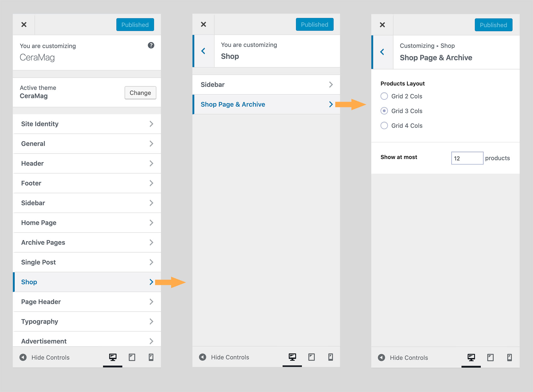Click the Change theme button

click(x=140, y=93)
